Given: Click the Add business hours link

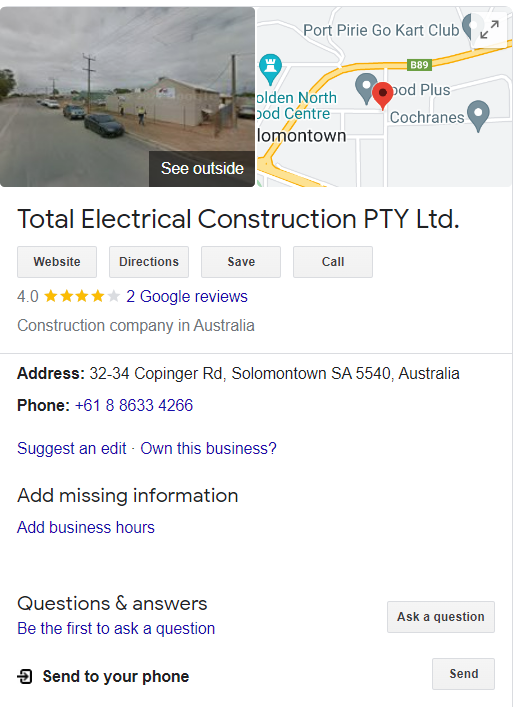Looking at the screenshot, I should pyautogui.click(x=86, y=528).
